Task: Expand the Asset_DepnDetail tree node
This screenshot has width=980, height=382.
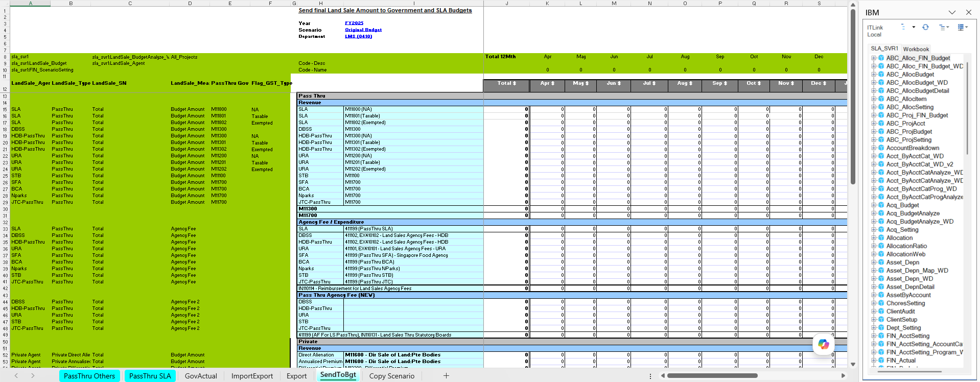Action: 874,287
